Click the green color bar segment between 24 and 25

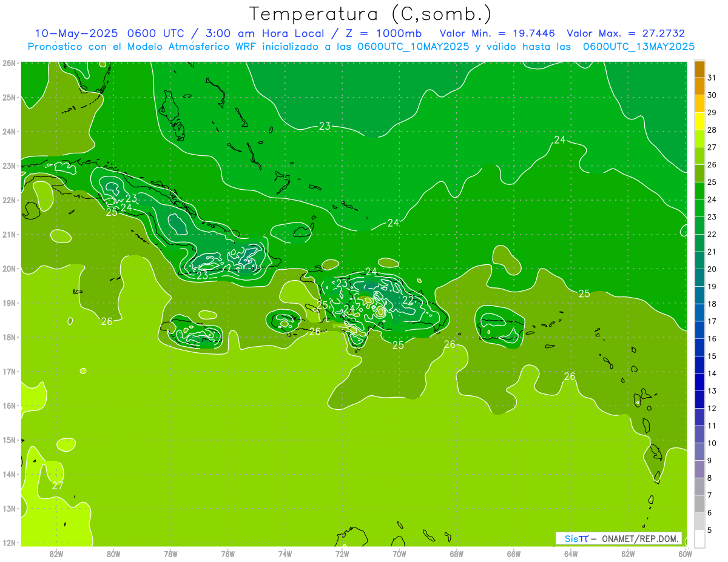click(699, 191)
